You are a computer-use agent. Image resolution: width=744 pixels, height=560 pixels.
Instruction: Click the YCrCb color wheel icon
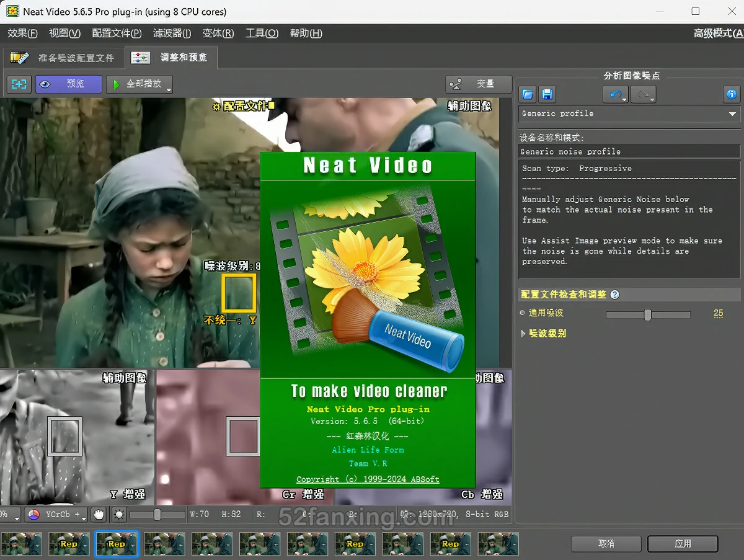tap(34, 514)
